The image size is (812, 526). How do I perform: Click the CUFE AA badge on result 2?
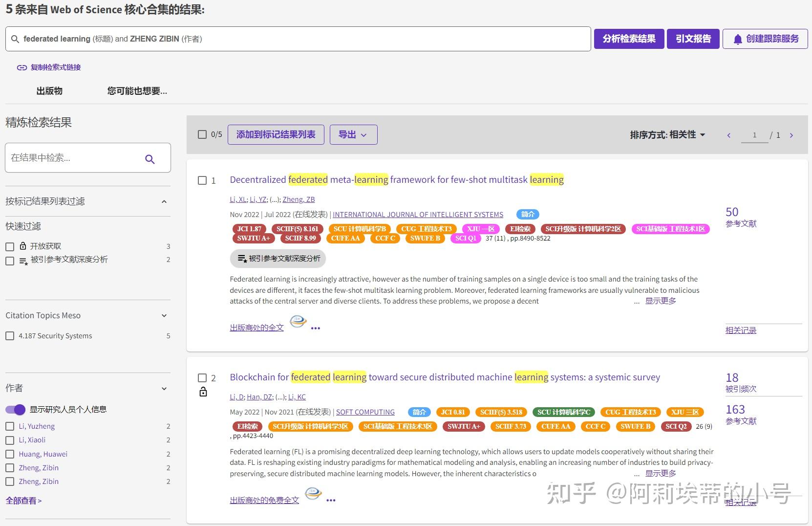pos(556,426)
